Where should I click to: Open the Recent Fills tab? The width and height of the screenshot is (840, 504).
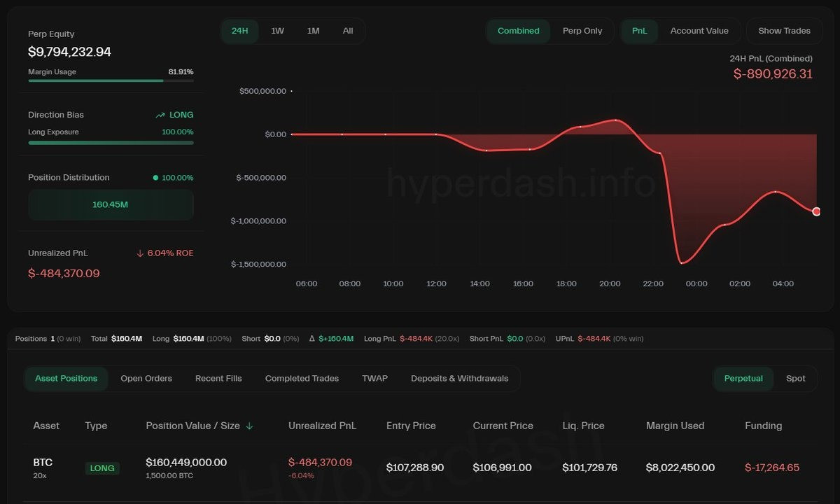click(x=218, y=378)
